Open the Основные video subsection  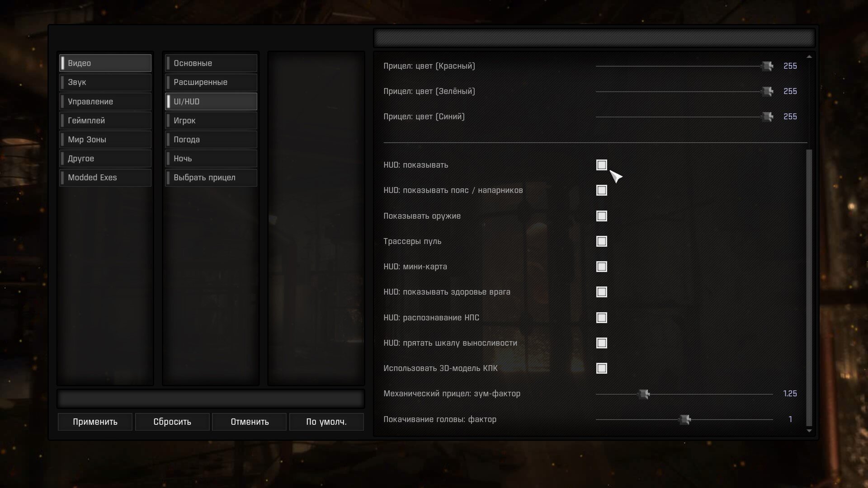click(x=211, y=63)
